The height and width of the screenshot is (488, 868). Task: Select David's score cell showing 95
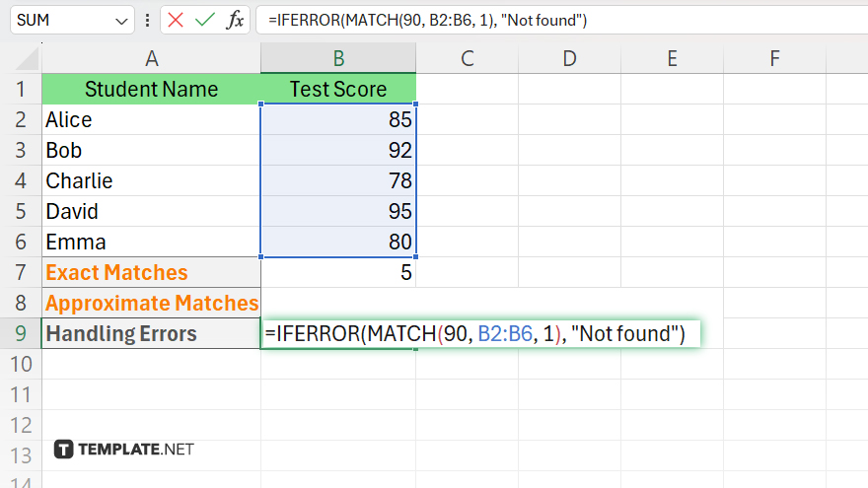tap(338, 212)
